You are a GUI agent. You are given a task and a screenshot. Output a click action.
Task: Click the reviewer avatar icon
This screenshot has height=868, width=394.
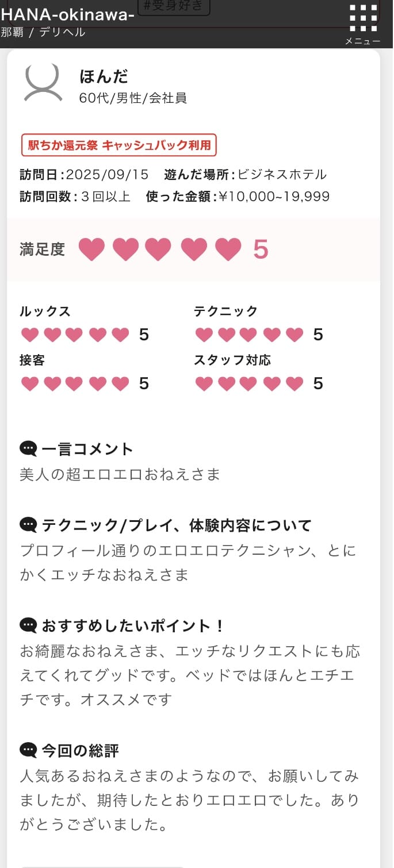coord(43,83)
